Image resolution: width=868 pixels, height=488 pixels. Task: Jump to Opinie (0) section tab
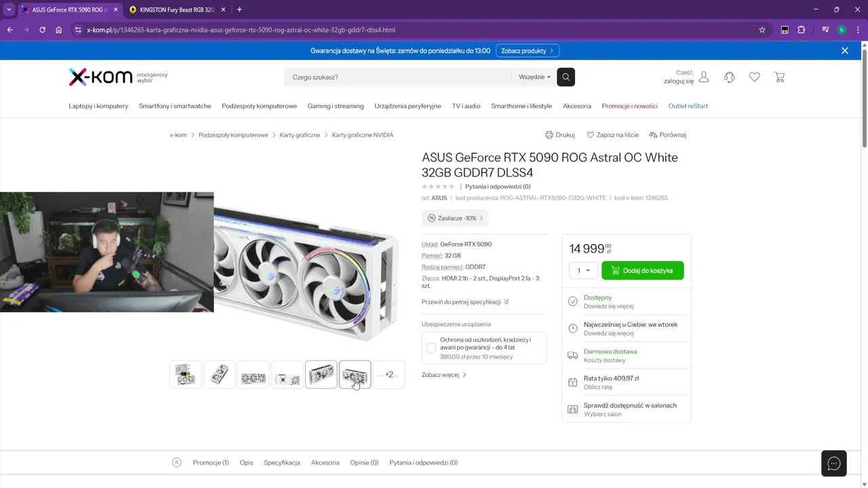point(364,462)
